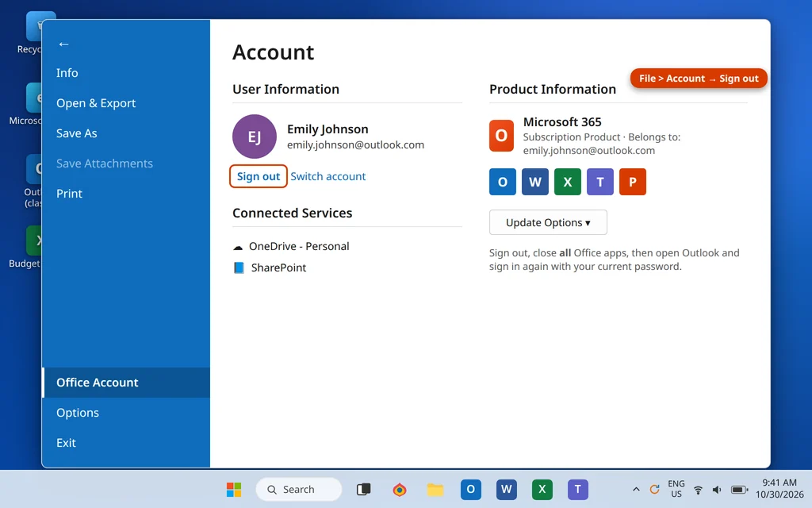The width and height of the screenshot is (812, 508).
Task: Click the Microsoft 365 Office logo icon
Action: [501, 135]
